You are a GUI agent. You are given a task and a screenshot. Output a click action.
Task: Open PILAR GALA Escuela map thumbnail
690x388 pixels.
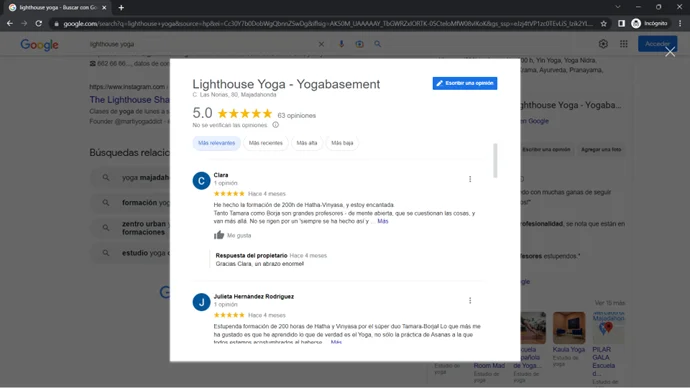pyautogui.click(x=608, y=328)
